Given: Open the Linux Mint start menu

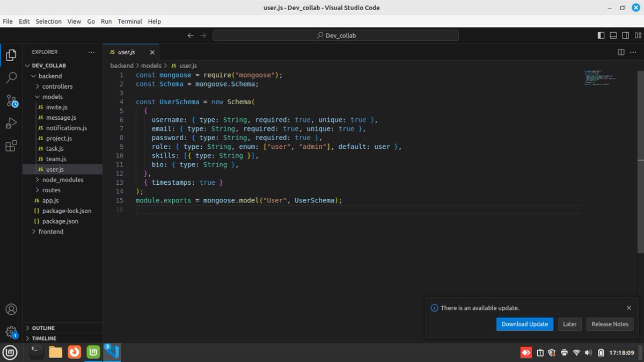Looking at the screenshot, I should pos(10,352).
